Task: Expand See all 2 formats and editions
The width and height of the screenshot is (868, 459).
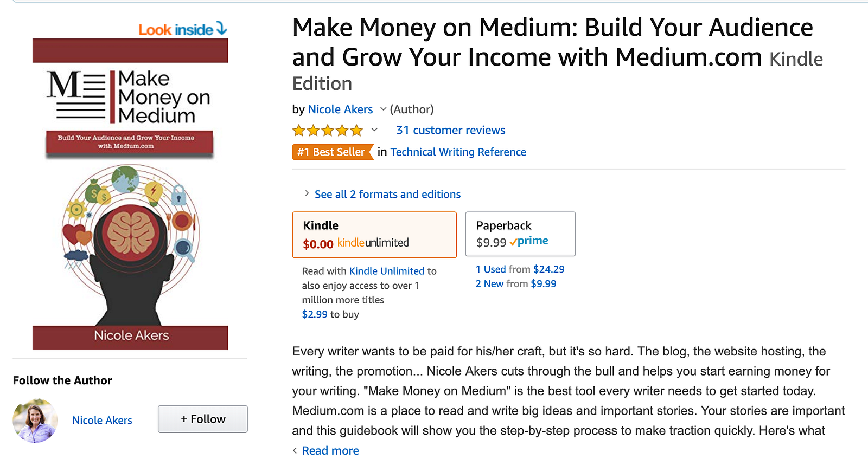Action: point(387,195)
